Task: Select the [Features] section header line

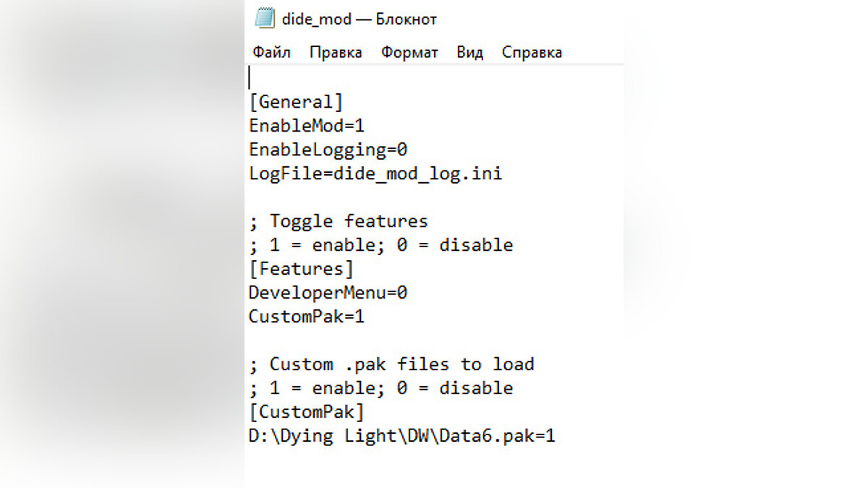Action: pyautogui.click(x=301, y=269)
